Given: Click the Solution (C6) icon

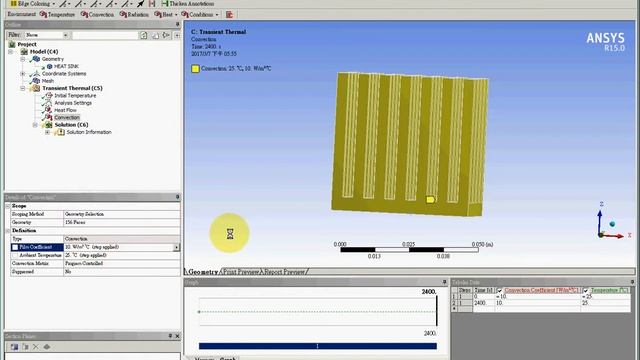Looking at the screenshot, I should pyautogui.click(x=48, y=125).
